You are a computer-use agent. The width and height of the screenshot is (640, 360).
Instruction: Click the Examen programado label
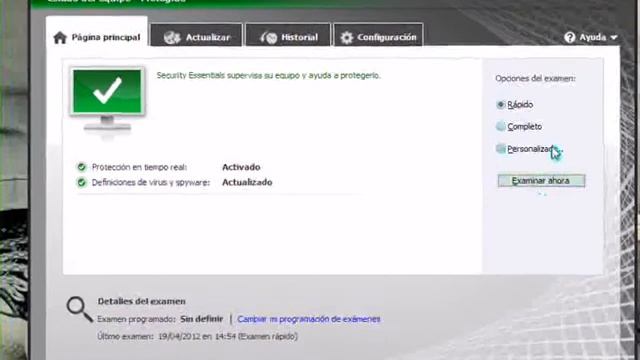tap(136, 319)
